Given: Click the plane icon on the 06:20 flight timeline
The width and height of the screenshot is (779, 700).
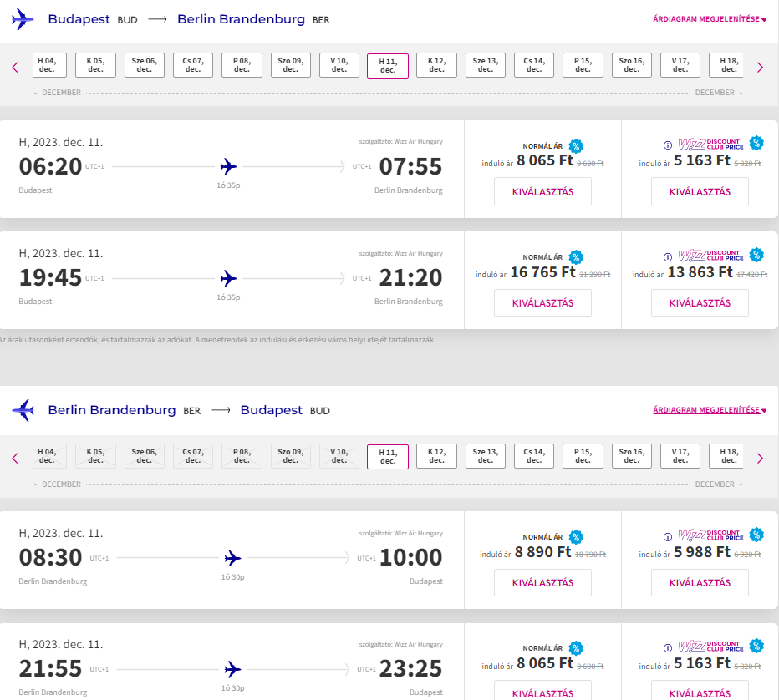Looking at the screenshot, I should (x=228, y=167).
